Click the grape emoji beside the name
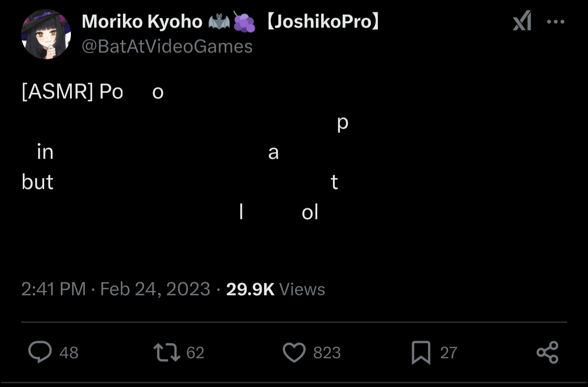Viewport: 588px width, 387px height. 244,21
